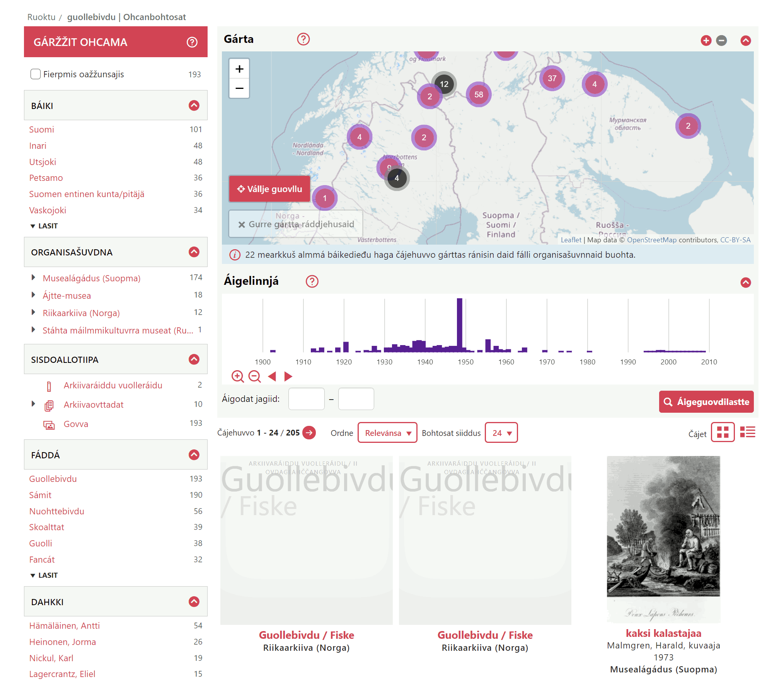Viewport: 784px width, 684px height.
Task: Move timeline forward with right arrow
Action: click(x=288, y=376)
